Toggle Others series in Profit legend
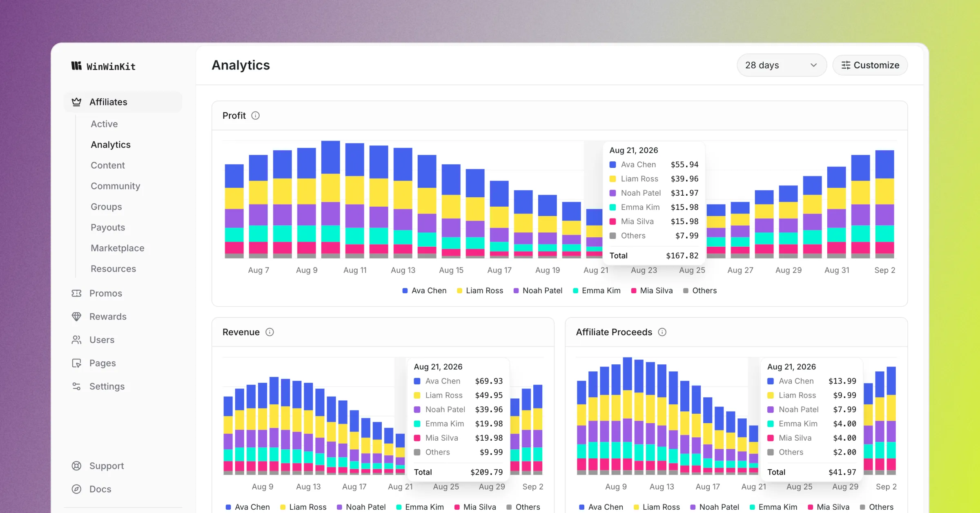This screenshot has height=513, width=980. (x=700, y=291)
